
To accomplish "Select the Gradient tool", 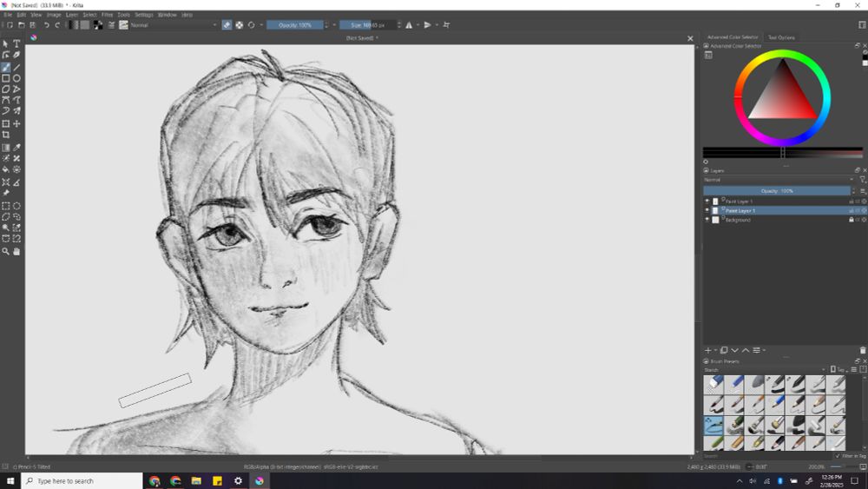I will 5,148.
